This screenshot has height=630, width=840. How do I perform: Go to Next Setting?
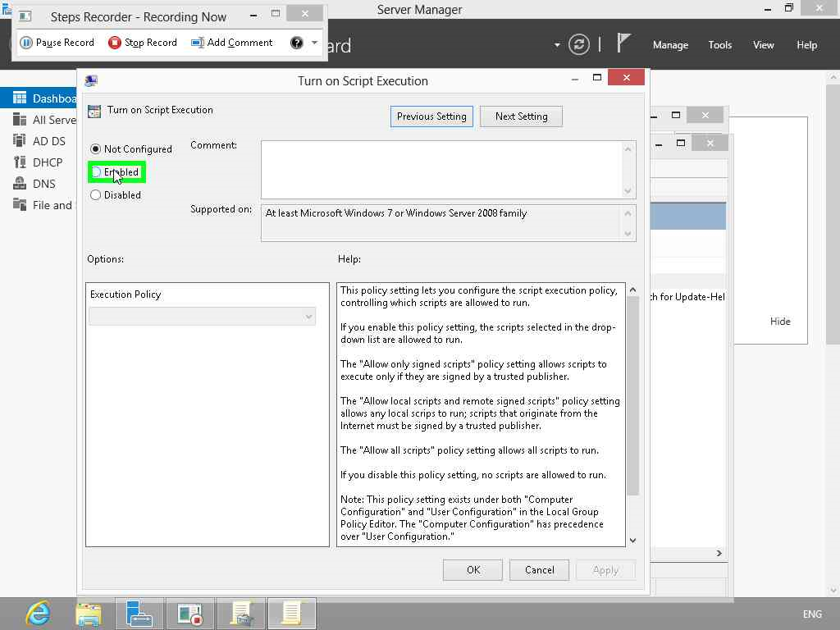tap(521, 116)
